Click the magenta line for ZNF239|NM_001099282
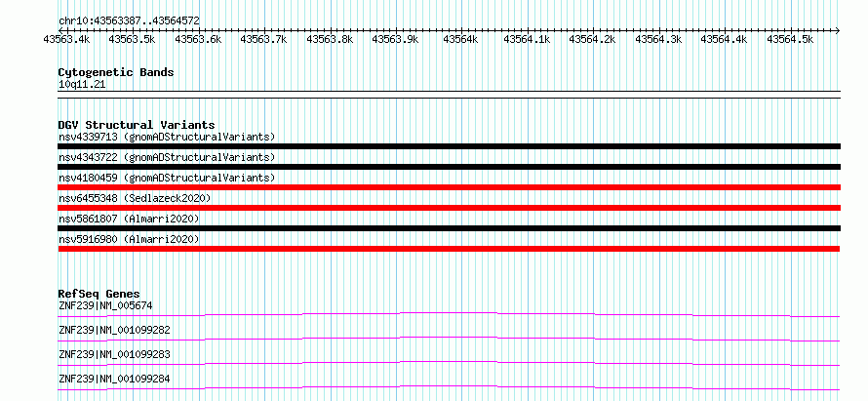This screenshot has height=401, width=868. 449,338
